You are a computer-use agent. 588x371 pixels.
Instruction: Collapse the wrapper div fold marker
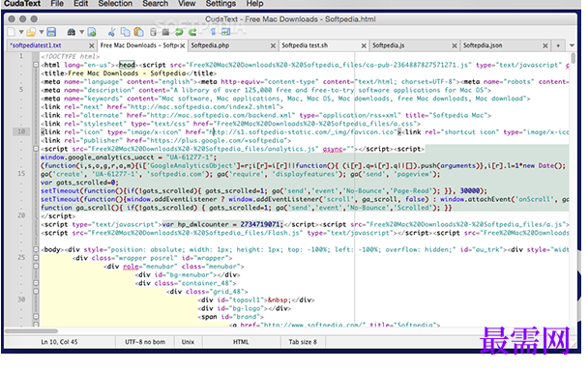pos(36,258)
